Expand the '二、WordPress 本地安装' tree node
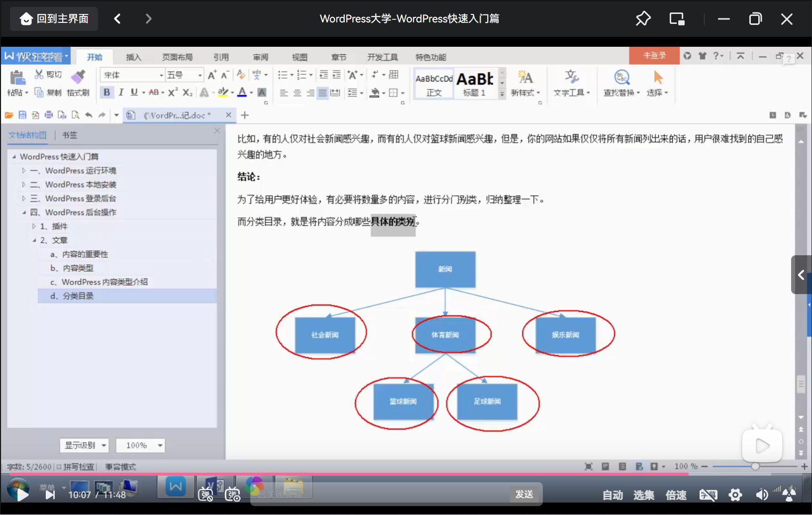812x515 pixels. pos(23,185)
